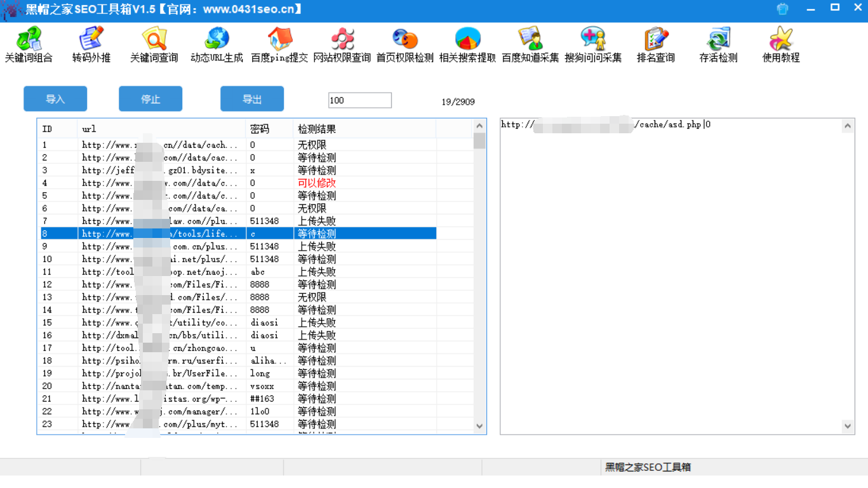Open the 使用教程 tutorial
Screen dimensions: 868x488
(x=781, y=44)
